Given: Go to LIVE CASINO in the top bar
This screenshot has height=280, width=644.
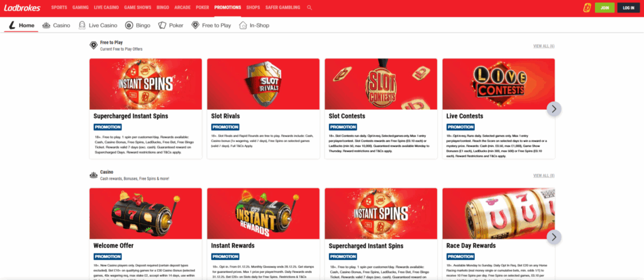Looking at the screenshot, I should point(106,8).
